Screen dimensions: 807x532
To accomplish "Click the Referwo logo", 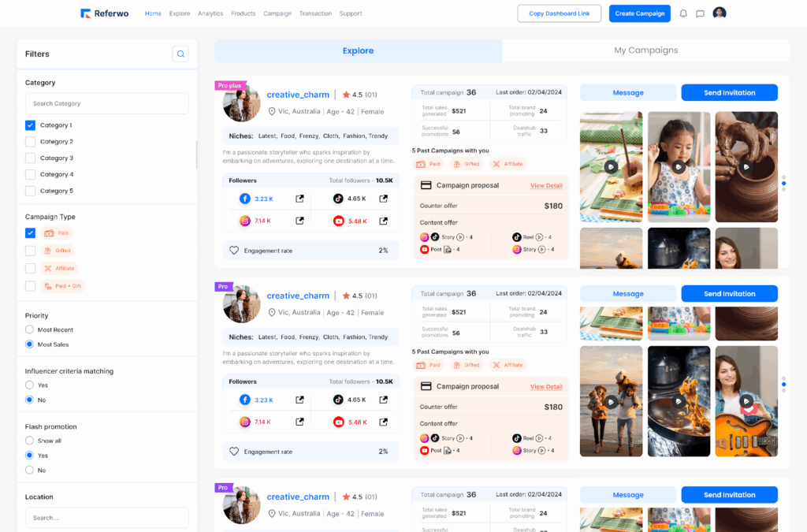I will pyautogui.click(x=106, y=13).
